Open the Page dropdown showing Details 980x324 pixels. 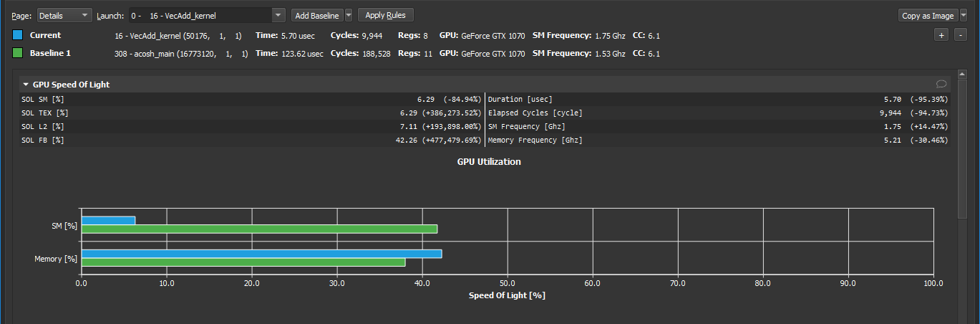pyautogui.click(x=64, y=15)
